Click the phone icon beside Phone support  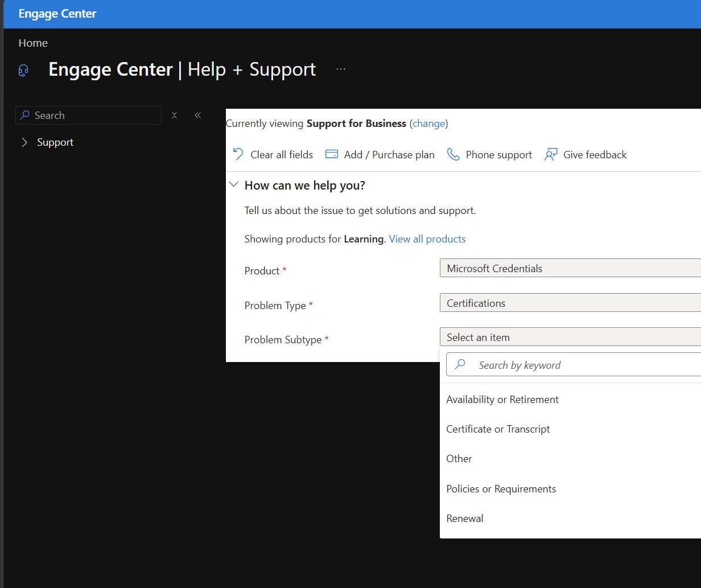click(453, 154)
